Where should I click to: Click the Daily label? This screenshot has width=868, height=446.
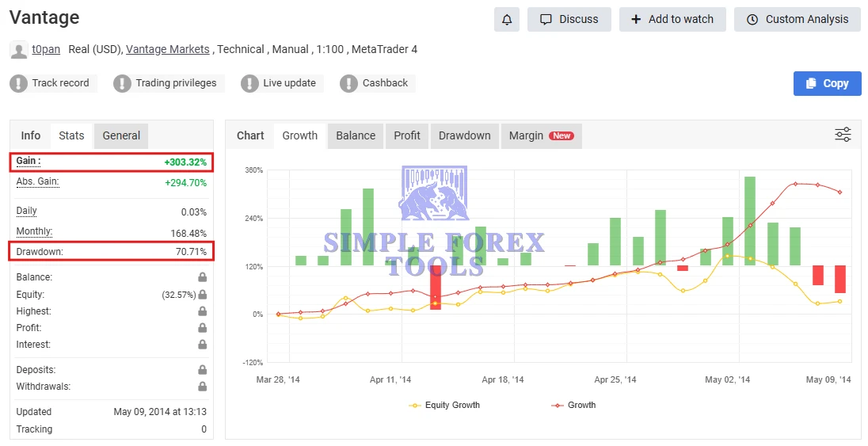(x=27, y=211)
